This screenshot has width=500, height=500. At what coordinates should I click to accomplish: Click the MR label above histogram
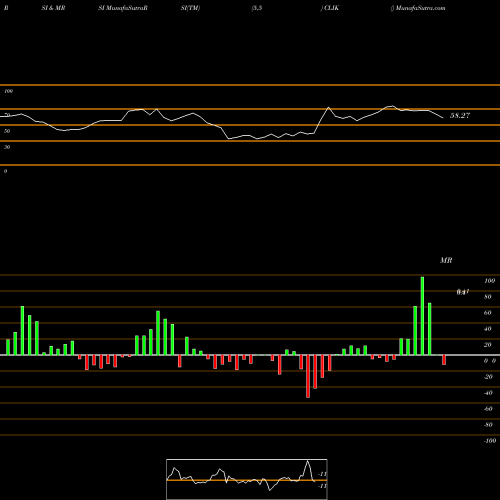click(x=446, y=260)
